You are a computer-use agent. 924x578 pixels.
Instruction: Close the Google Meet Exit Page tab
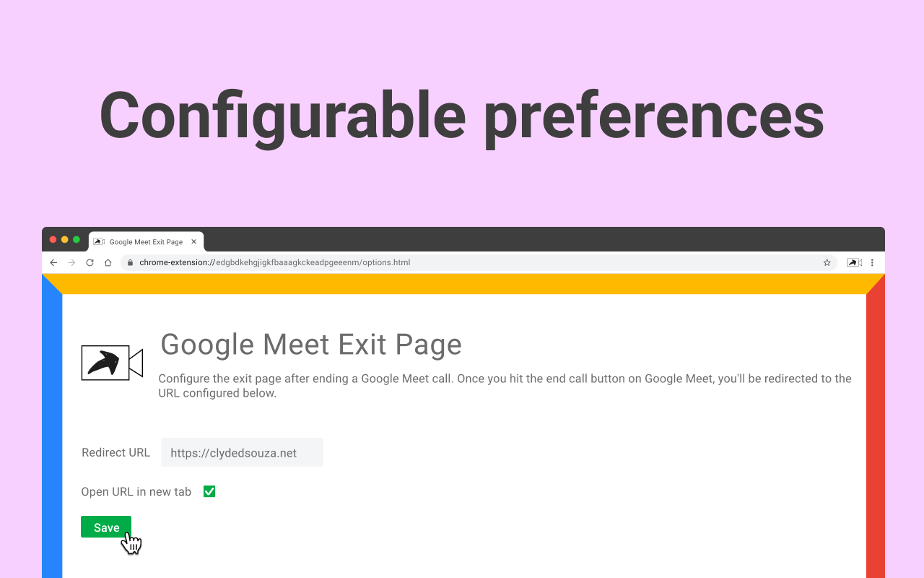point(193,242)
